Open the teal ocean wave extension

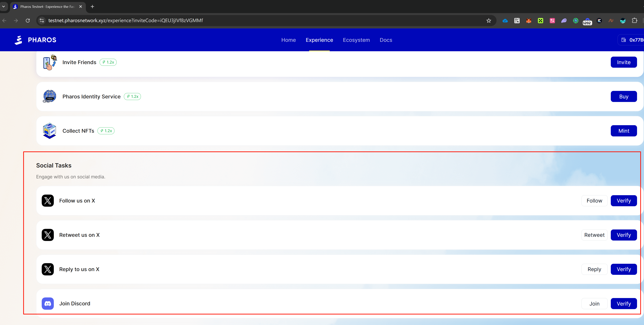(x=623, y=21)
